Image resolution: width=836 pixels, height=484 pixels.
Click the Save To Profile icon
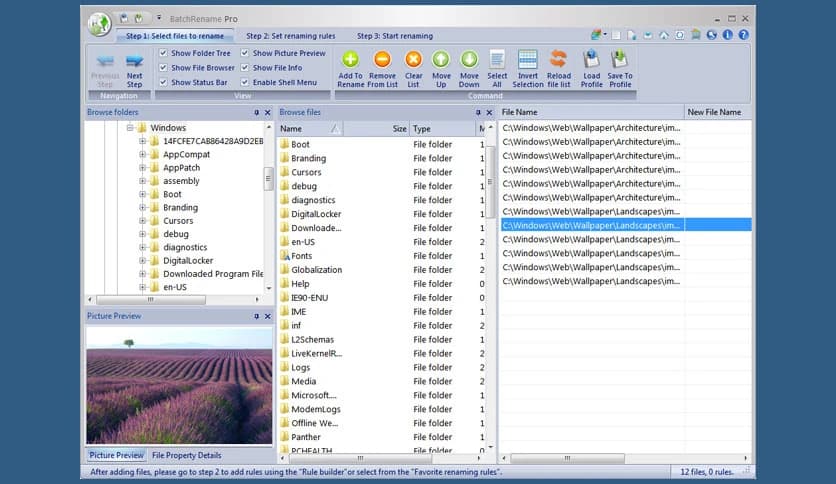[x=620, y=59]
